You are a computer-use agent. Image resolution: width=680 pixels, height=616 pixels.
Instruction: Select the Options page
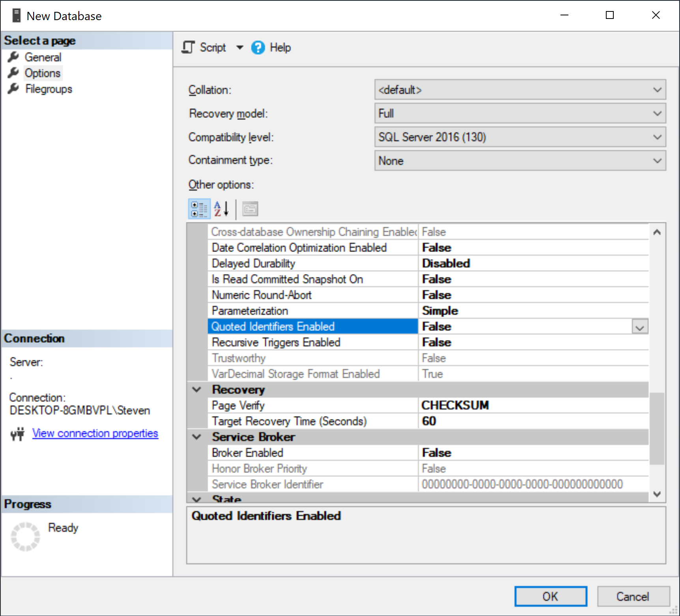click(42, 73)
